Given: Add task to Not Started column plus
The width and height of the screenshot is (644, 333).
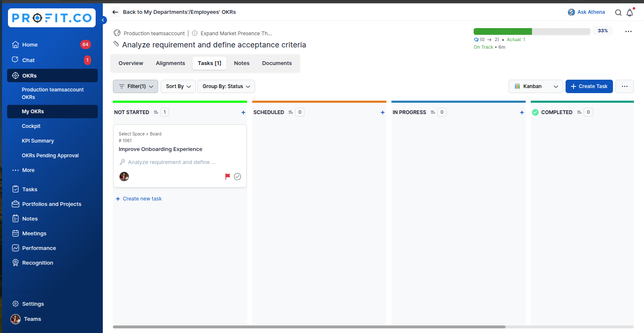Looking at the screenshot, I should (243, 112).
